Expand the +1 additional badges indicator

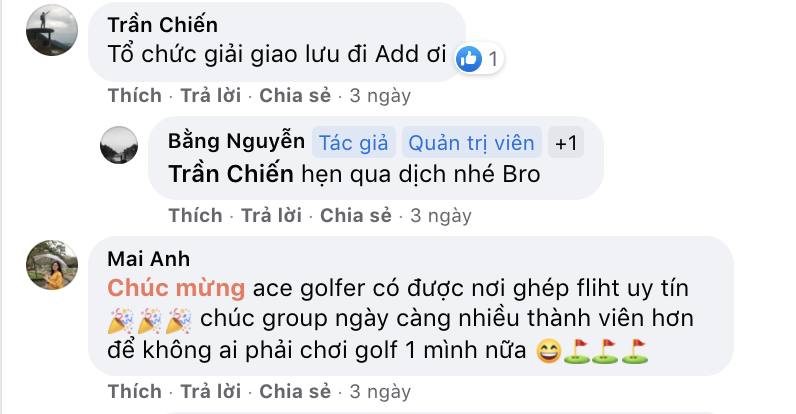pyautogui.click(x=566, y=143)
